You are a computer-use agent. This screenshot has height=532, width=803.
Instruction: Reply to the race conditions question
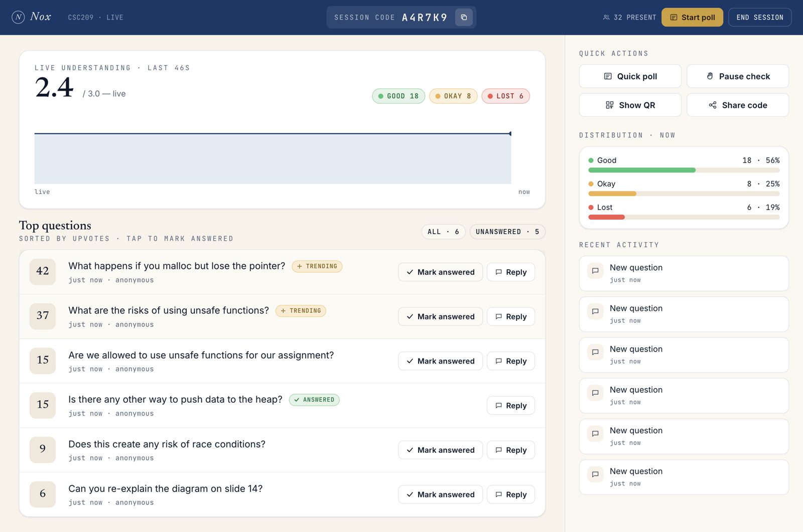coord(510,450)
